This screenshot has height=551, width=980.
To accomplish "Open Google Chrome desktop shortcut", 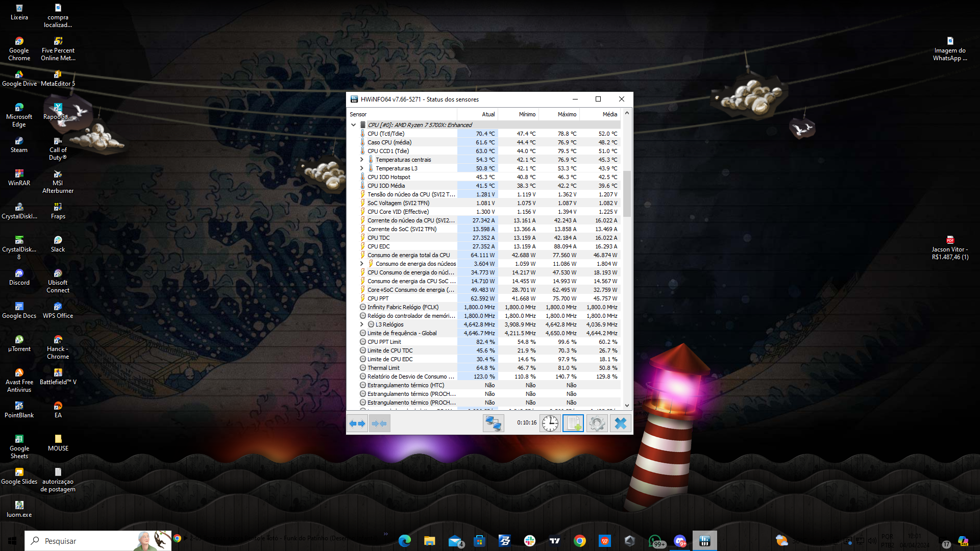I will [x=19, y=49].
